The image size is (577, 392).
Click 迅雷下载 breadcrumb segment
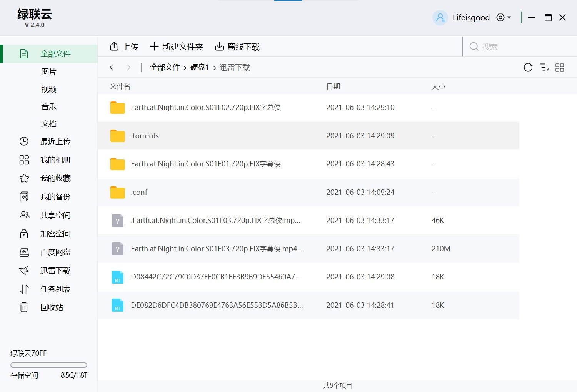[x=235, y=67]
